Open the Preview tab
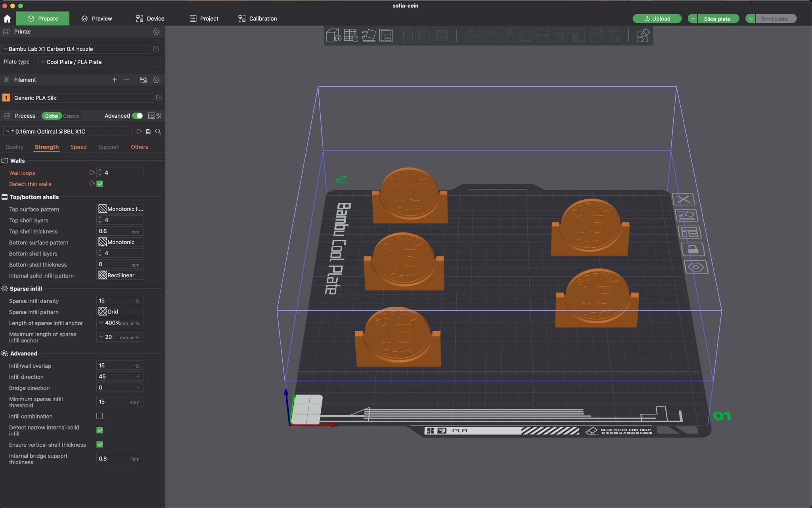This screenshot has width=812, height=508. point(97,19)
